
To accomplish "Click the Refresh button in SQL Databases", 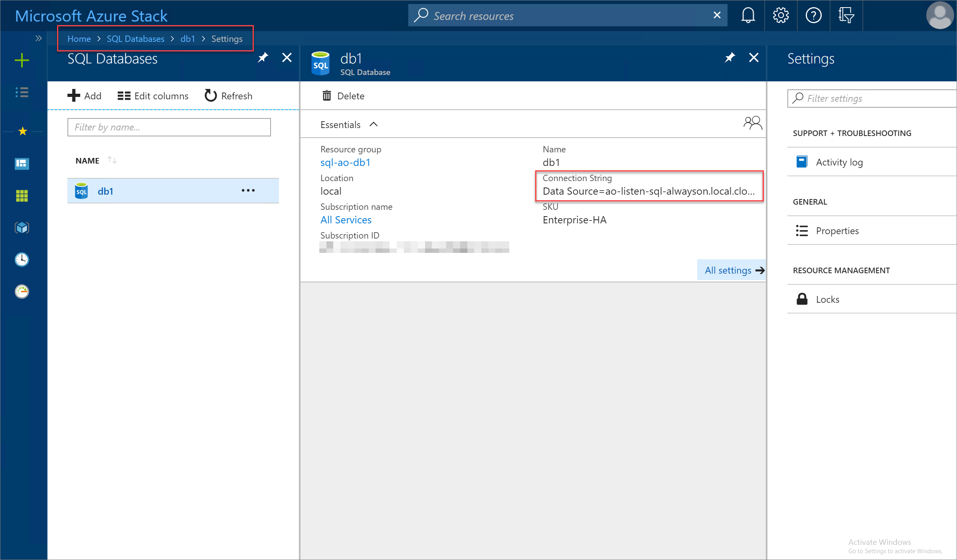I will [228, 95].
